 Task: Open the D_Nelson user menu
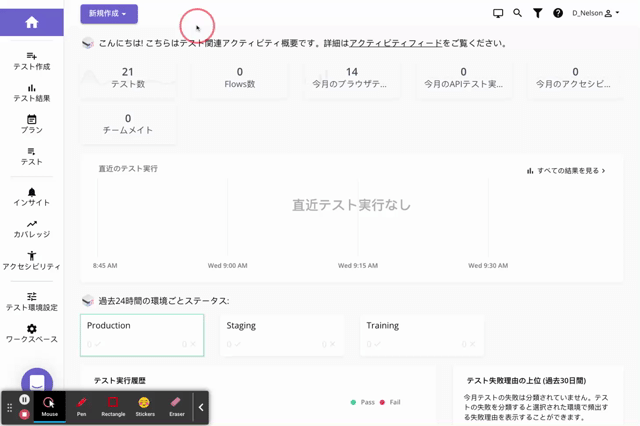596,13
